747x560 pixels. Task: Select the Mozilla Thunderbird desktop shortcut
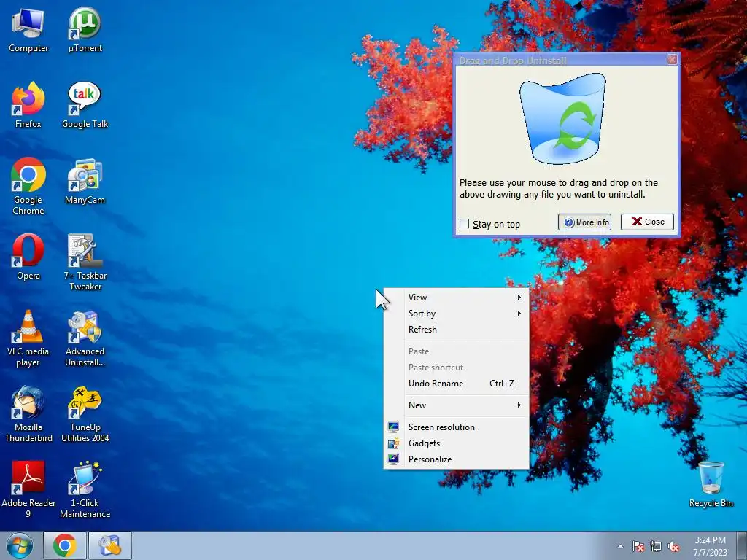pos(28,414)
